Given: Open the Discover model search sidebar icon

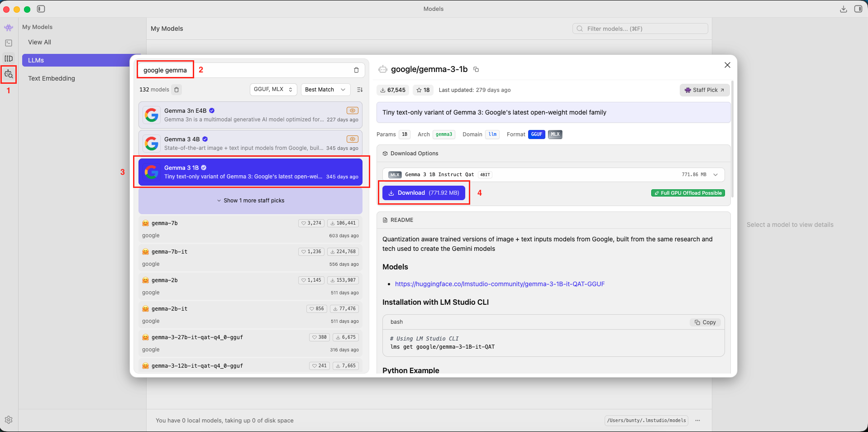Looking at the screenshot, I should 9,74.
